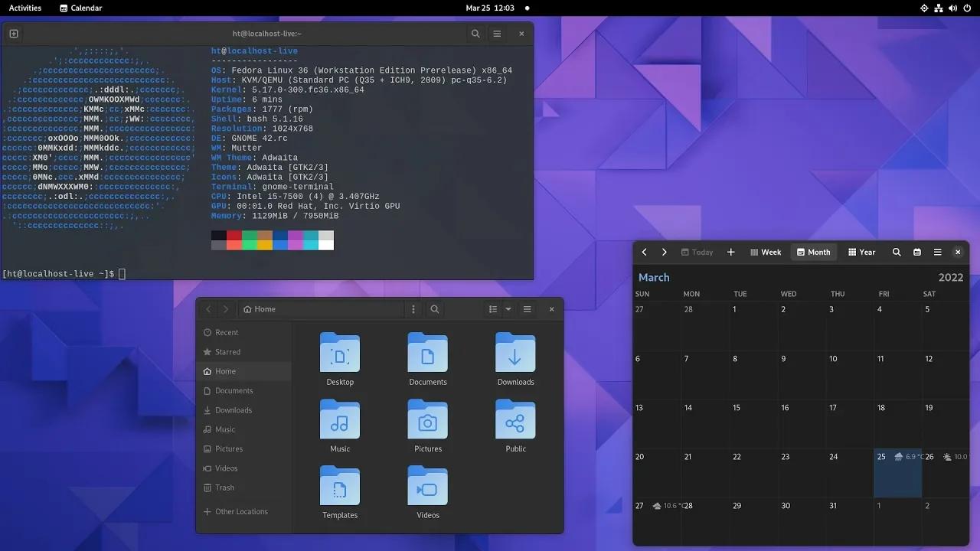
Task: Open search in the Calendar app
Action: click(x=897, y=252)
